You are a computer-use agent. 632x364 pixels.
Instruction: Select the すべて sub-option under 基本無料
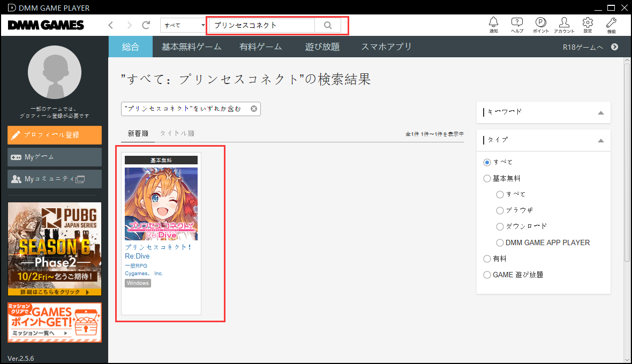coord(500,194)
